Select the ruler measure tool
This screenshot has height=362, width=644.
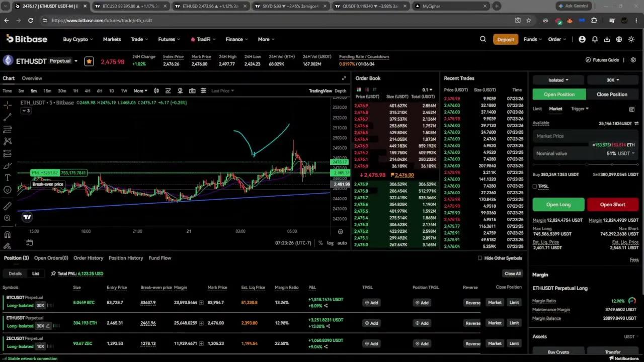coord(8,206)
